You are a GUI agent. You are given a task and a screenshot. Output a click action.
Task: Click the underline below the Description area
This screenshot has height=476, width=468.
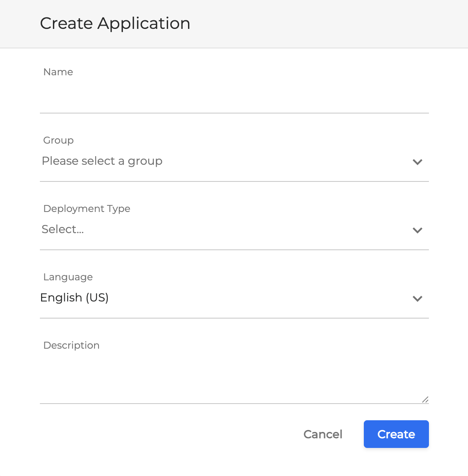tap(234, 404)
